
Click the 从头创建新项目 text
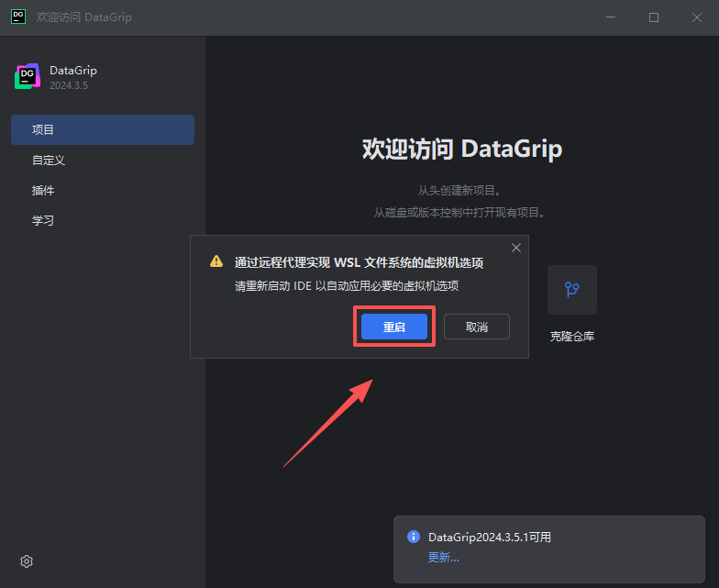[459, 191]
